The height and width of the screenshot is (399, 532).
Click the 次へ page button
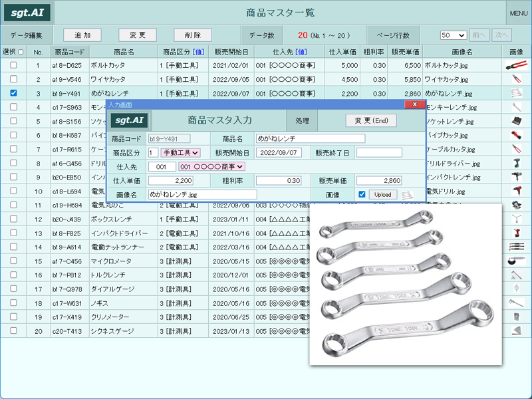(x=501, y=35)
